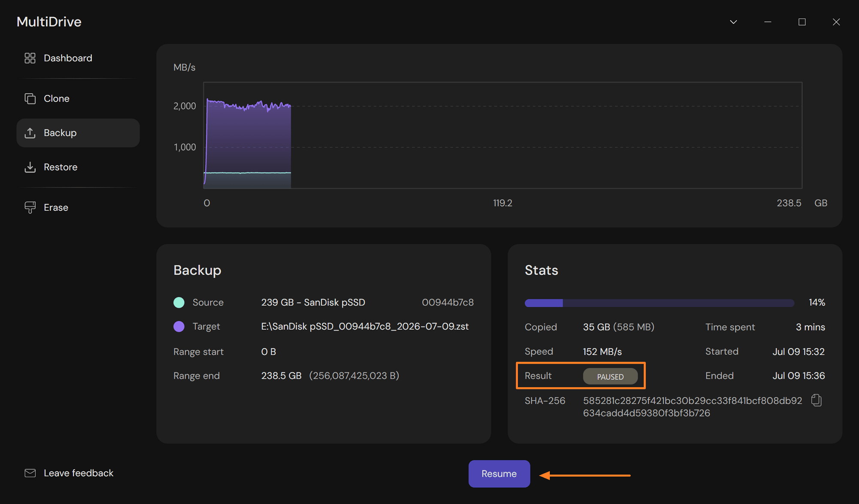Open the title bar chevron dropdown
859x504 pixels.
[x=734, y=22]
